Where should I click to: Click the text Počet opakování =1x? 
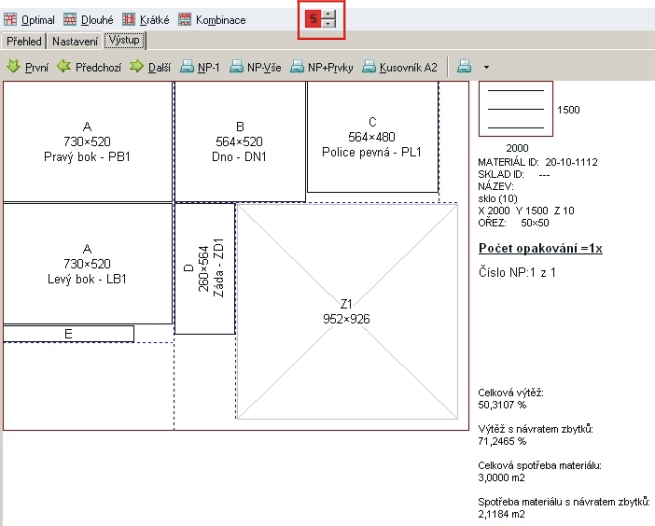click(x=540, y=248)
